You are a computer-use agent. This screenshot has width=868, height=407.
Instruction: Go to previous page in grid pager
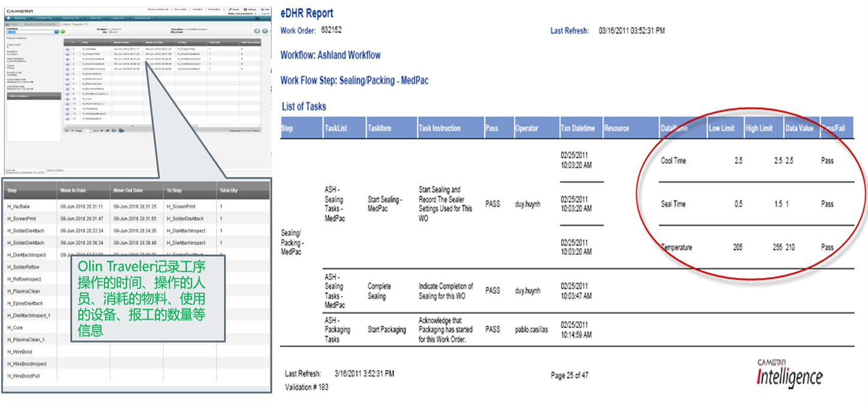click(72, 130)
